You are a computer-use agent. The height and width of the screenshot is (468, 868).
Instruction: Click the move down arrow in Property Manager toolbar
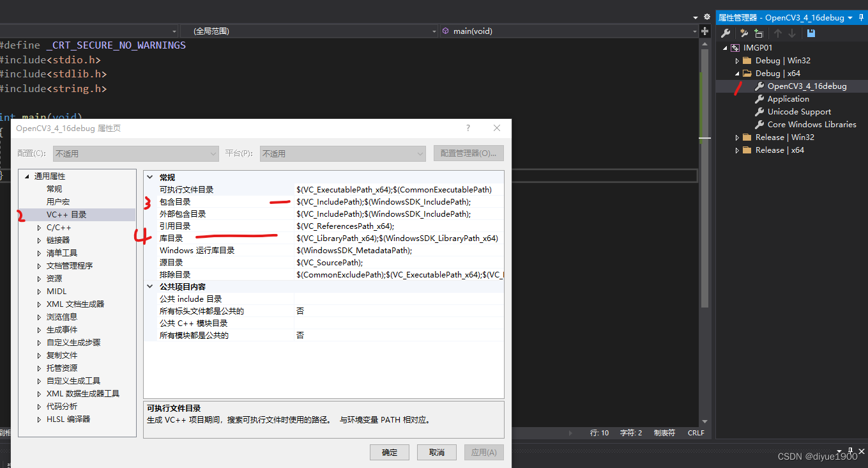[x=792, y=33]
